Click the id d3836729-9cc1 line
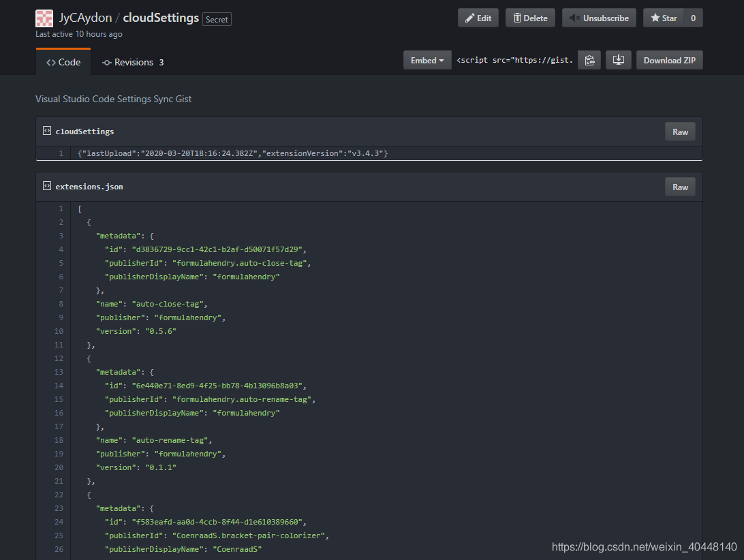The height and width of the screenshot is (560, 744). tap(206, 249)
